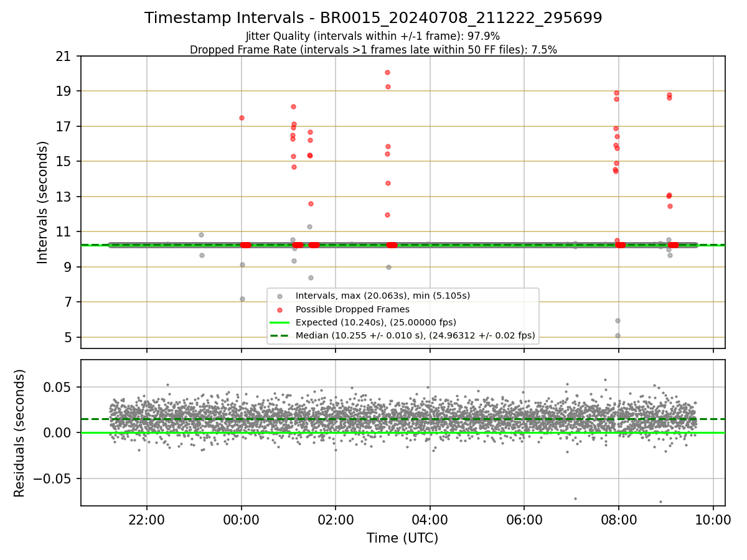Click the 'Residuals (seconds)' y-axis label
The height and width of the screenshot is (560, 747).
pyautogui.click(x=20, y=433)
